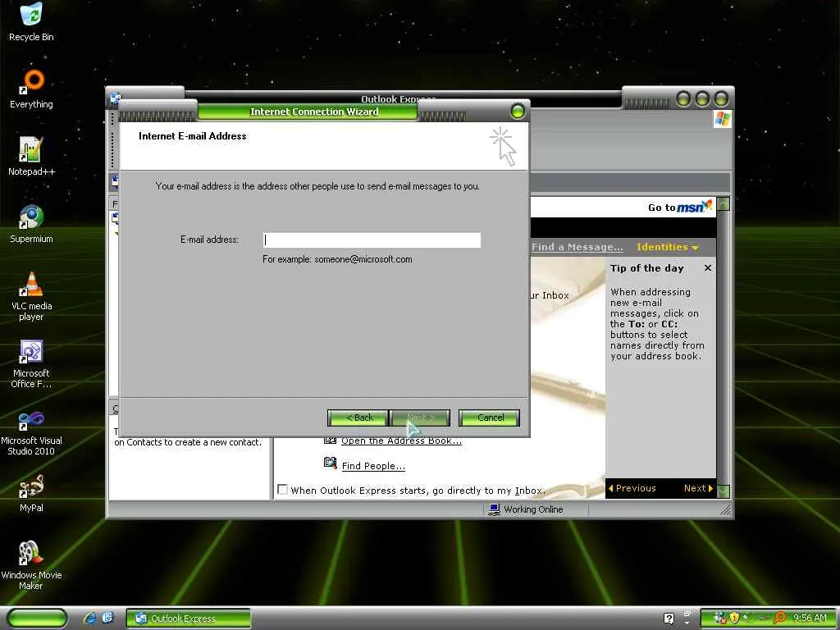Show the Previous tip of the day

click(632, 488)
